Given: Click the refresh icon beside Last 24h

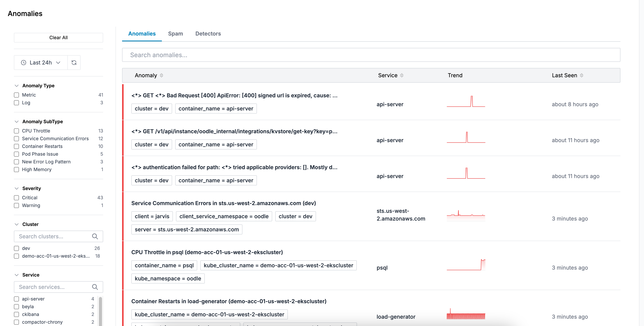Looking at the screenshot, I should [x=74, y=63].
